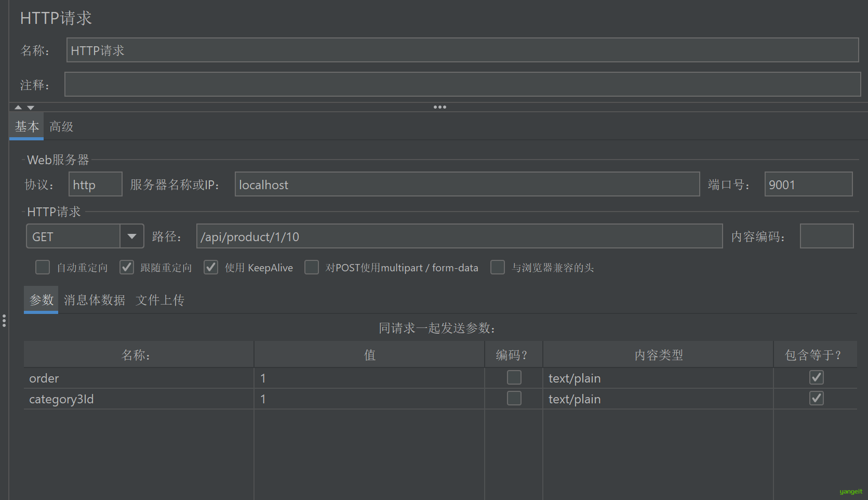The height and width of the screenshot is (500, 868).
Task: Click the 协议 field containing http
Action: tap(96, 184)
